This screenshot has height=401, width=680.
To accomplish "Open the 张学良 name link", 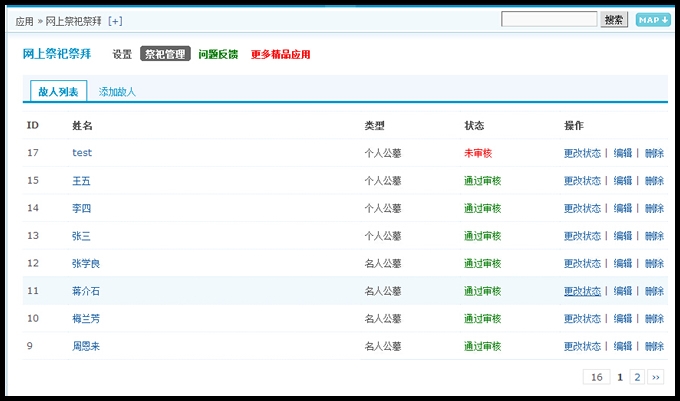I will pos(86,263).
